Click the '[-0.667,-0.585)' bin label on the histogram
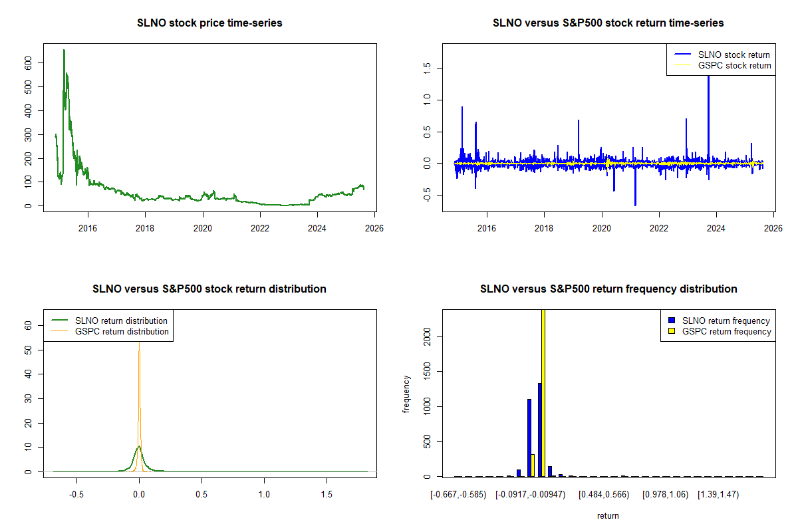798x532 pixels. point(458,495)
